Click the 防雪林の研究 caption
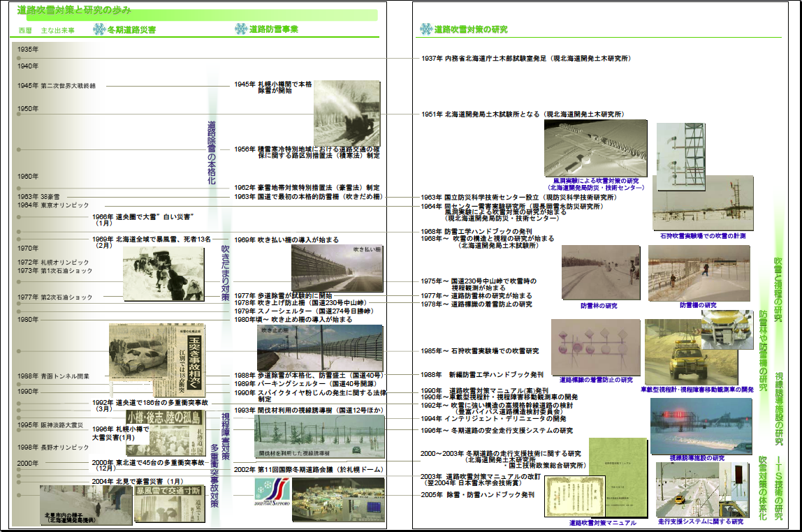This screenshot has width=802, height=532. (599, 305)
